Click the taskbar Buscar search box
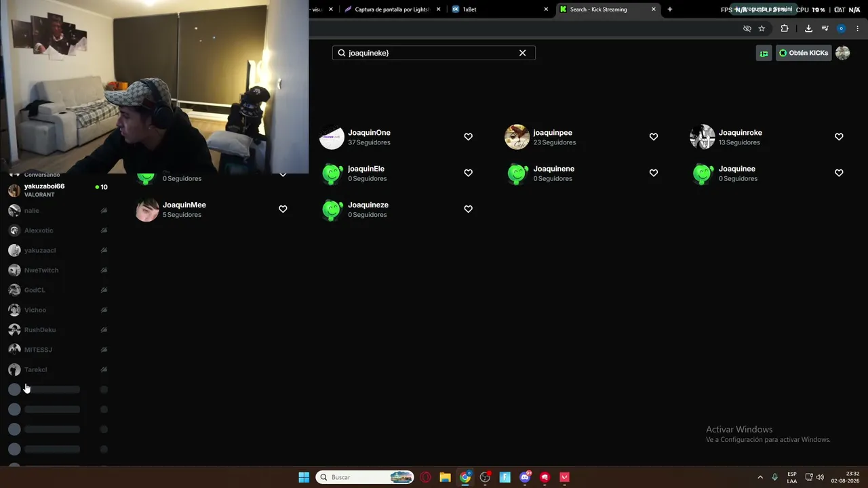This screenshot has height=488, width=868. pyautogui.click(x=365, y=477)
